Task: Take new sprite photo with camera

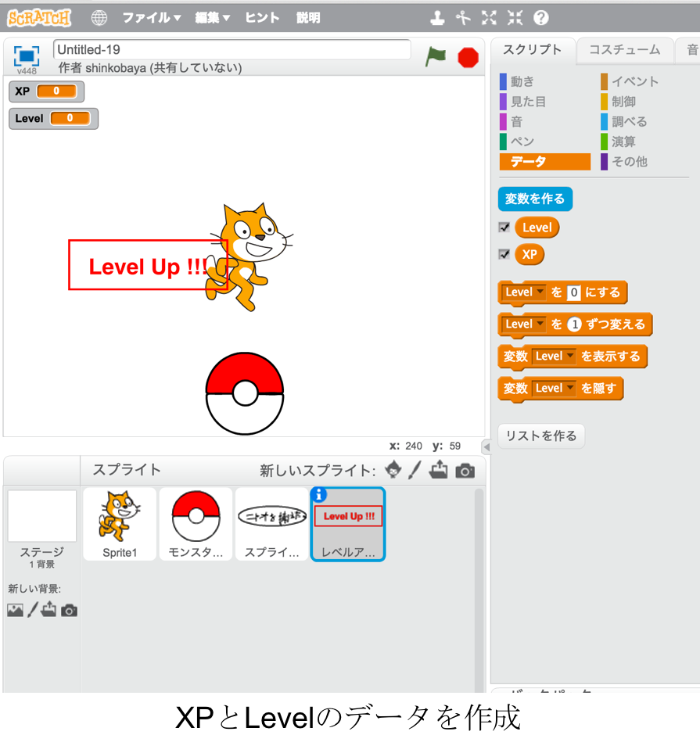Action: pos(465,471)
